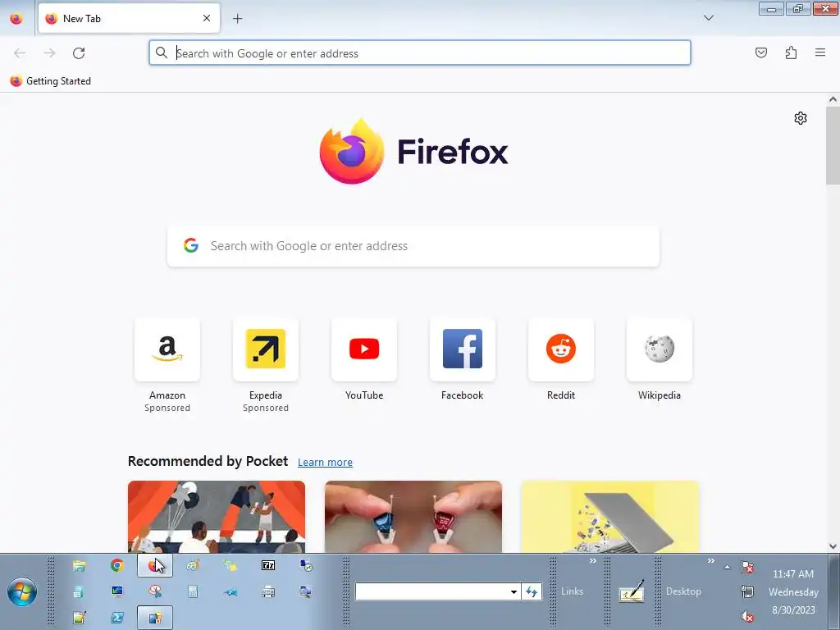This screenshot has height=630, width=840.
Task: Open the boxing ring Pocket story card
Action: 217,517
